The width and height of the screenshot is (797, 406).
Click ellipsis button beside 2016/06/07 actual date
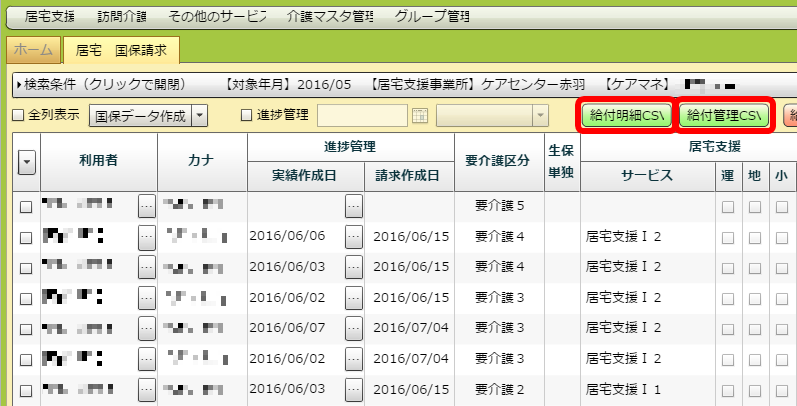pos(352,328)
